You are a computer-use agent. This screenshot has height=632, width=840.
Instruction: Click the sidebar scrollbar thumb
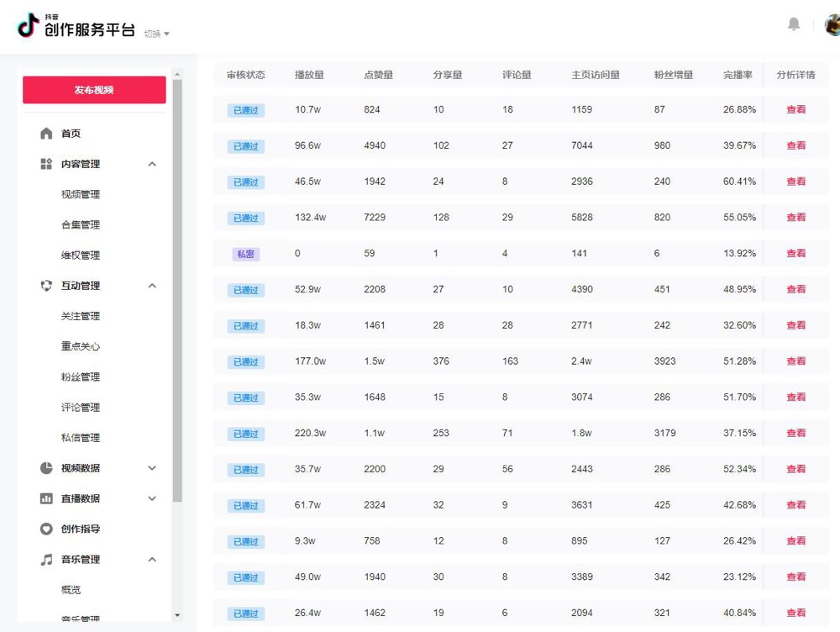click(x=177, y=291)
